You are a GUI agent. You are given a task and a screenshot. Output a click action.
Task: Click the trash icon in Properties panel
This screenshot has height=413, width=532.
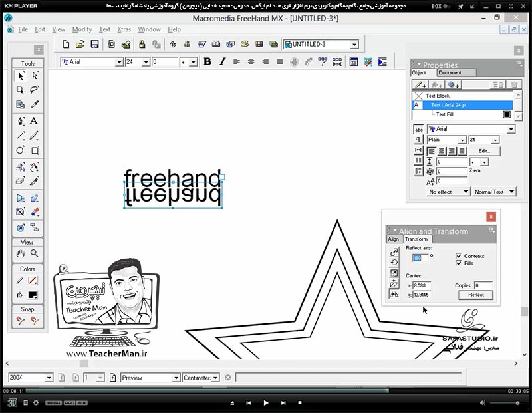pos(514,85)
